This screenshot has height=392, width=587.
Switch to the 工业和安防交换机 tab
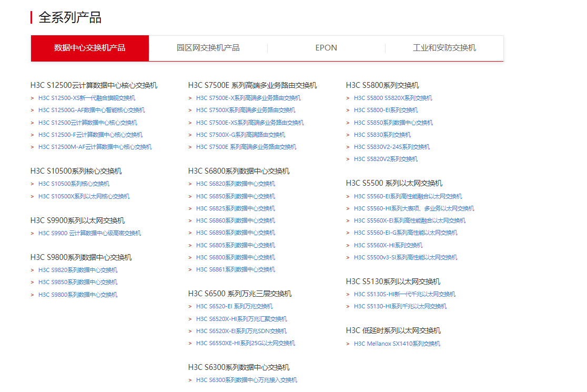coord(444,48)
